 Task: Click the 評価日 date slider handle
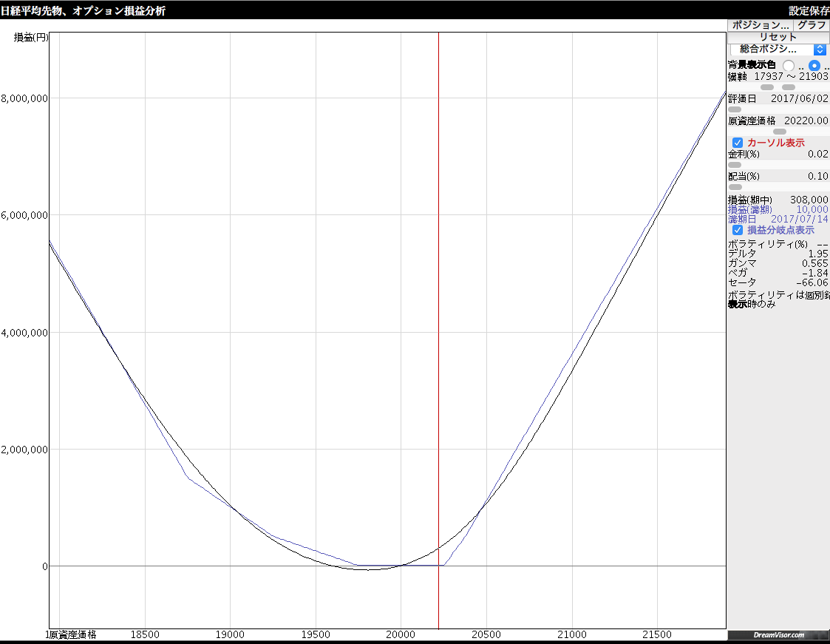(735, 109)
